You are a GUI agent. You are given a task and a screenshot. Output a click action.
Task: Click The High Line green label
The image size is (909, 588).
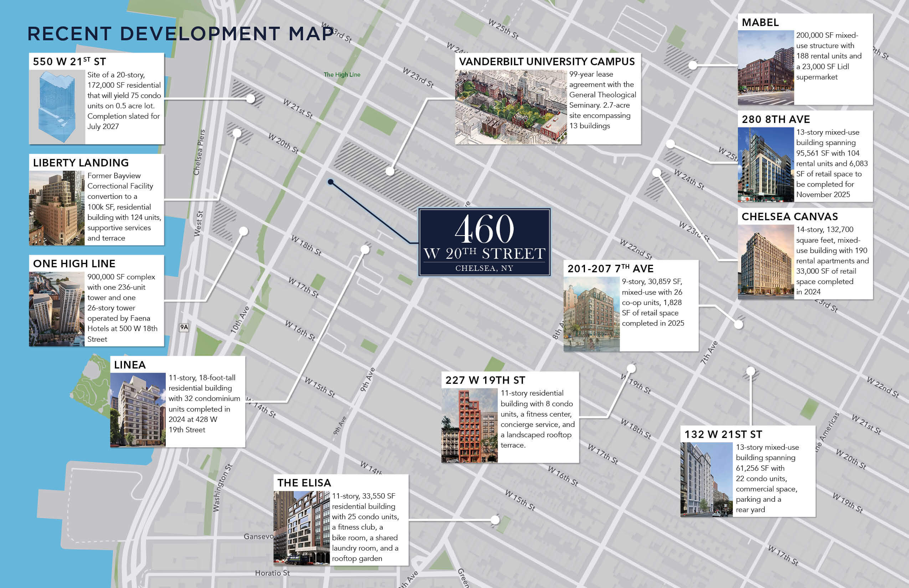click(x=342, y=74)
